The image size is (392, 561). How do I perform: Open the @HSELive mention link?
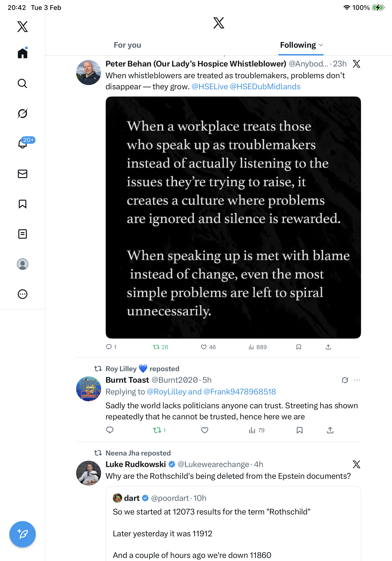pos(209,87)
